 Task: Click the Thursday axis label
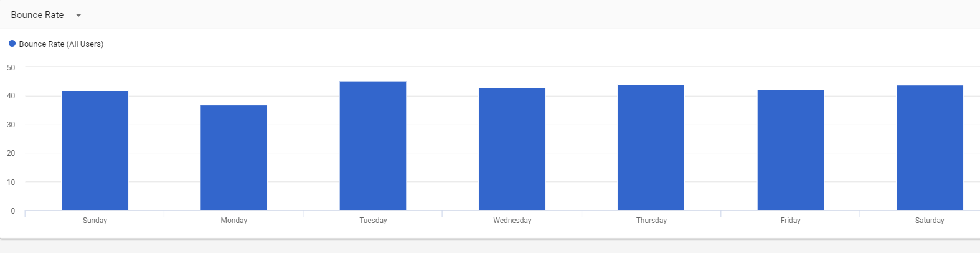(x=651, y=221)
